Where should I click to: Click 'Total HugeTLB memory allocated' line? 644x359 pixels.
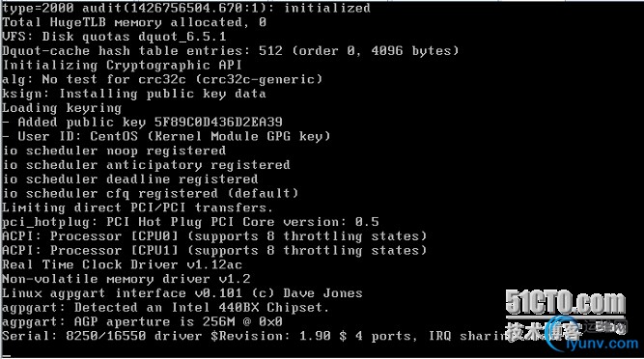[134, 22]
